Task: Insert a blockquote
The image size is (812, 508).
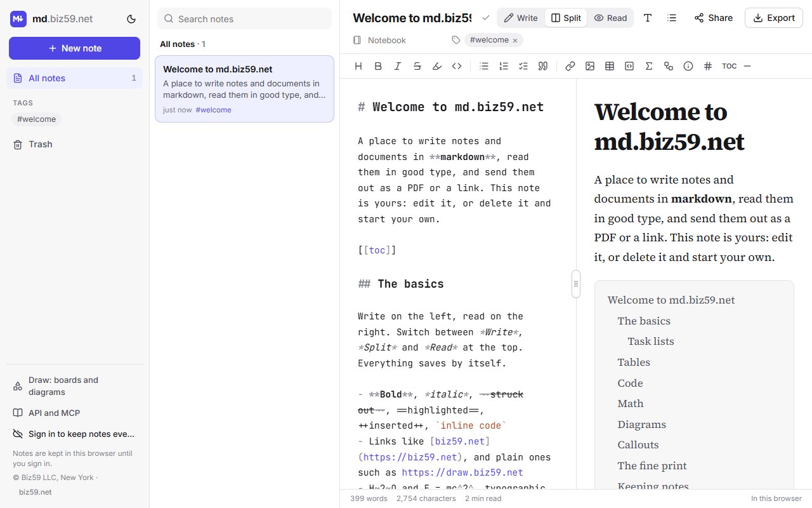Action: 543,66
